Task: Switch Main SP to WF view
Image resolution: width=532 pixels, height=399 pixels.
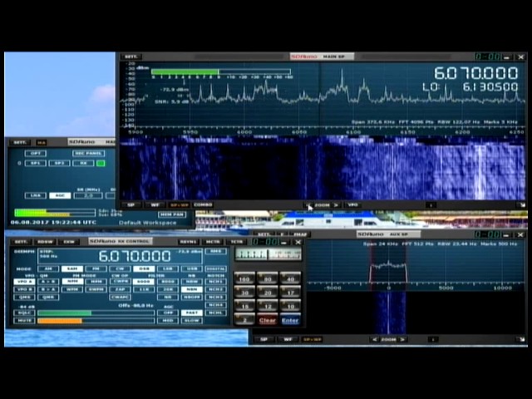Action: coord(155,205)
